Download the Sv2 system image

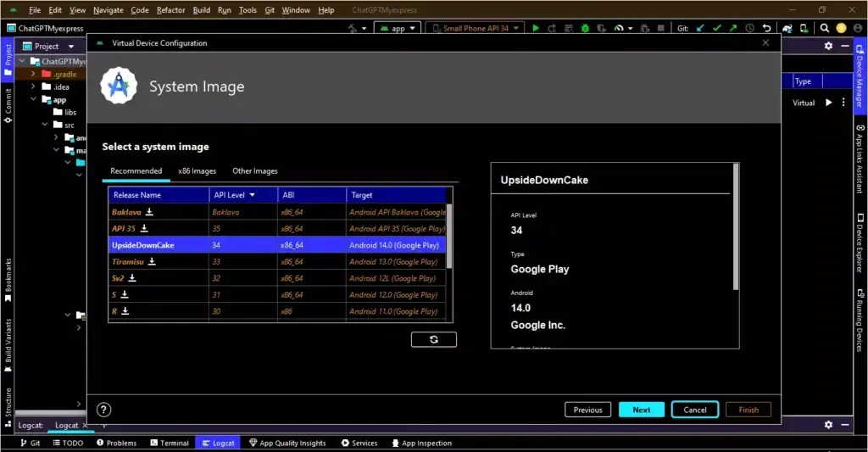(131, 278)
